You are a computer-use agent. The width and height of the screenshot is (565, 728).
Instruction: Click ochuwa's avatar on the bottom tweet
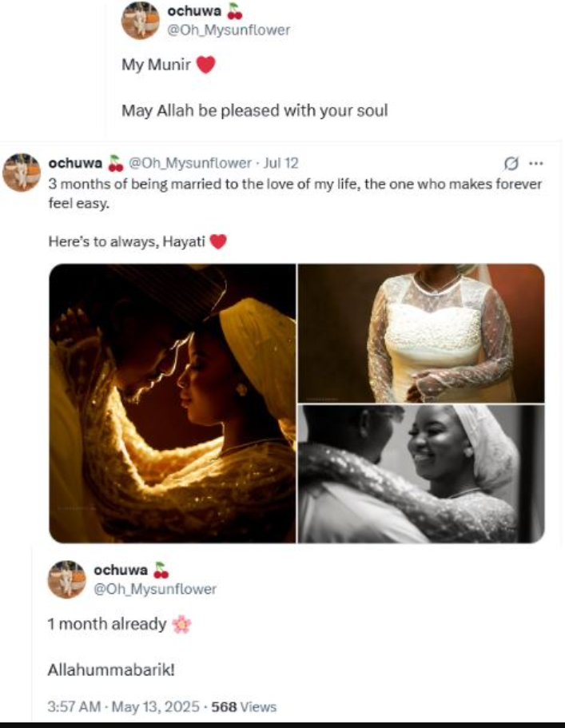click(66, 579)
